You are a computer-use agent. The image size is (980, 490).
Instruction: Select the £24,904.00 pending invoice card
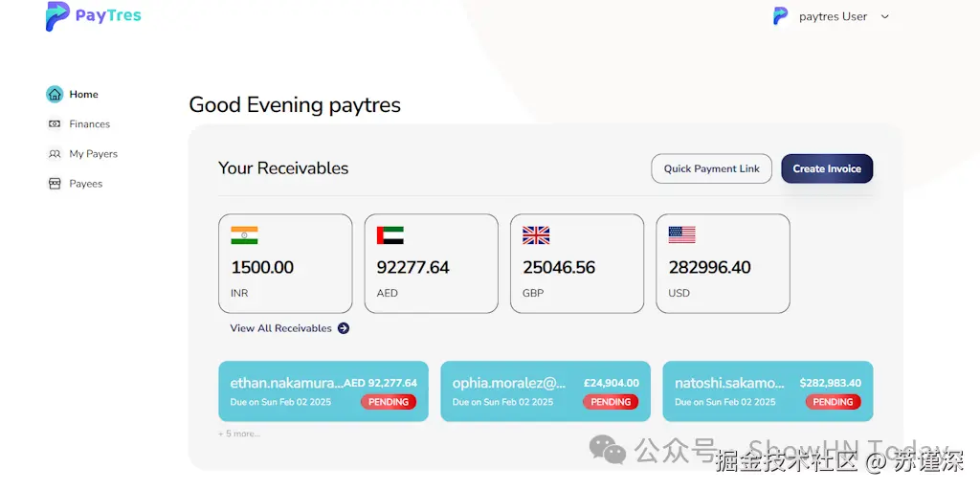coord(546,390)
